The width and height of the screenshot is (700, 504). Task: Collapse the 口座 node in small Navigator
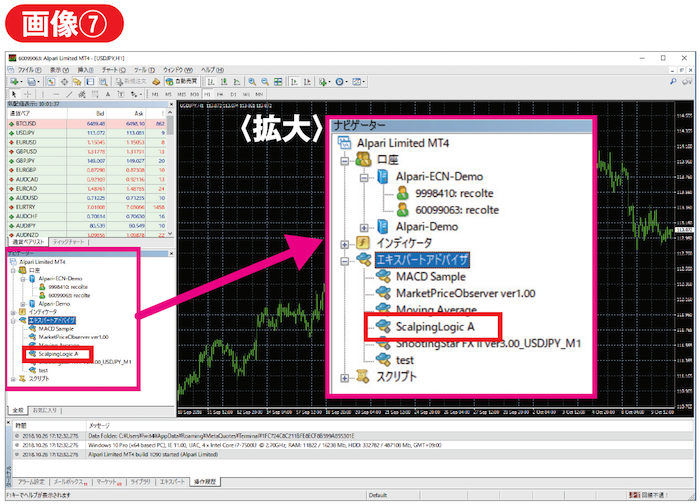(x=13, y=271)
